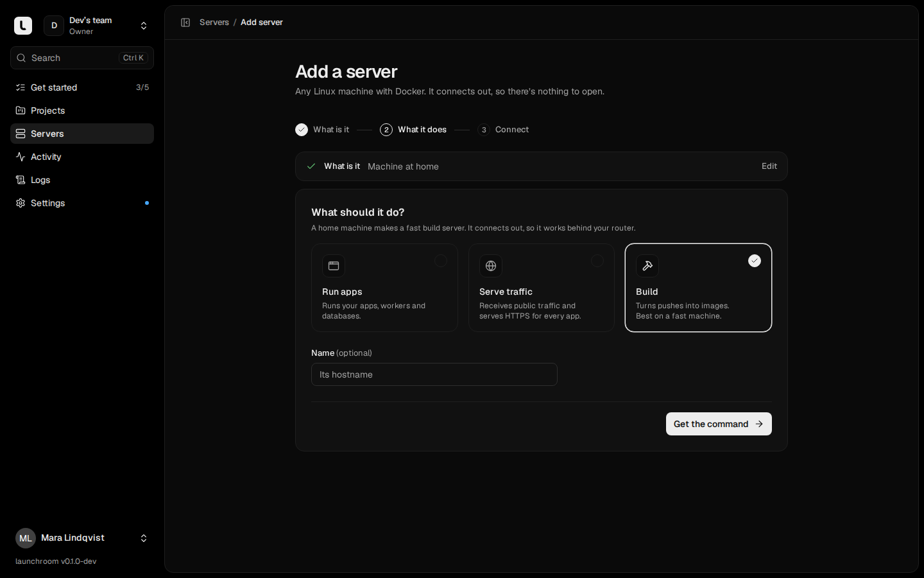This screenshot has height=578, width=924.
Task: Click the Servers stack icon
Action: [21, 134]
